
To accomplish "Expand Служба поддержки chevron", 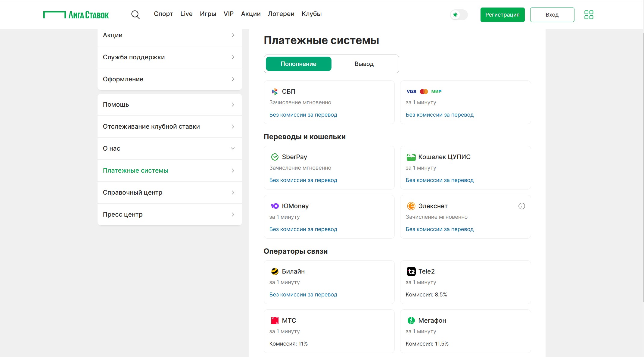I will pos(233,57).
